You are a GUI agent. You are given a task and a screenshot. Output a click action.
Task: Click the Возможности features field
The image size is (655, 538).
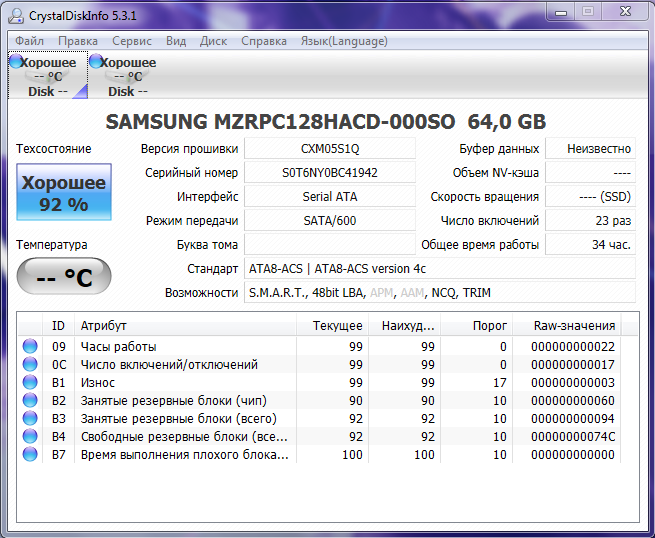(440, 293)
